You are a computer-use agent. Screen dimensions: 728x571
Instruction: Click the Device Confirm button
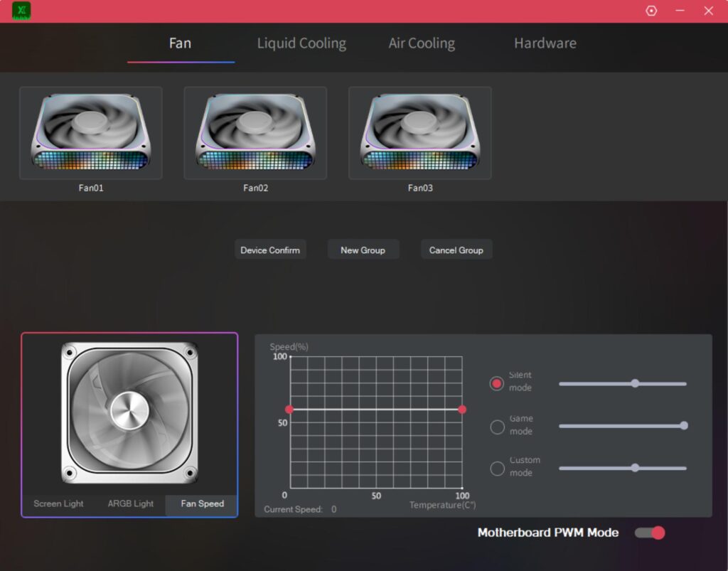tap(270, 250)
